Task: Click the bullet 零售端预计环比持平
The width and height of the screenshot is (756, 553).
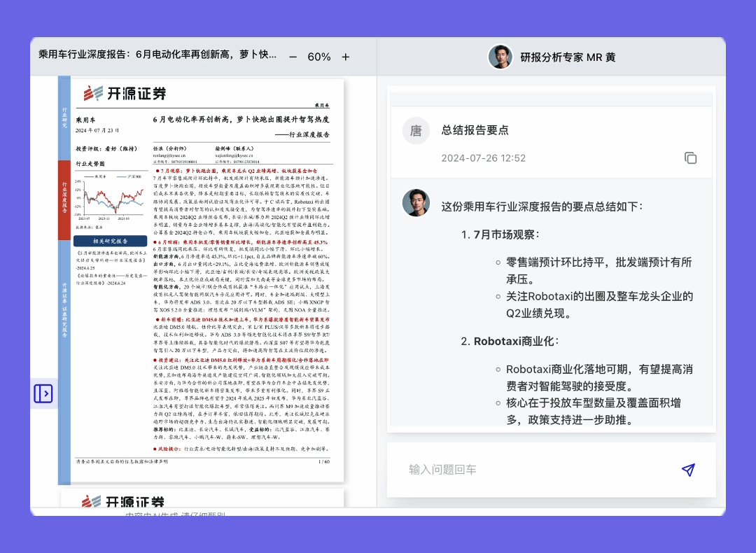Action: tap(598, 270)
